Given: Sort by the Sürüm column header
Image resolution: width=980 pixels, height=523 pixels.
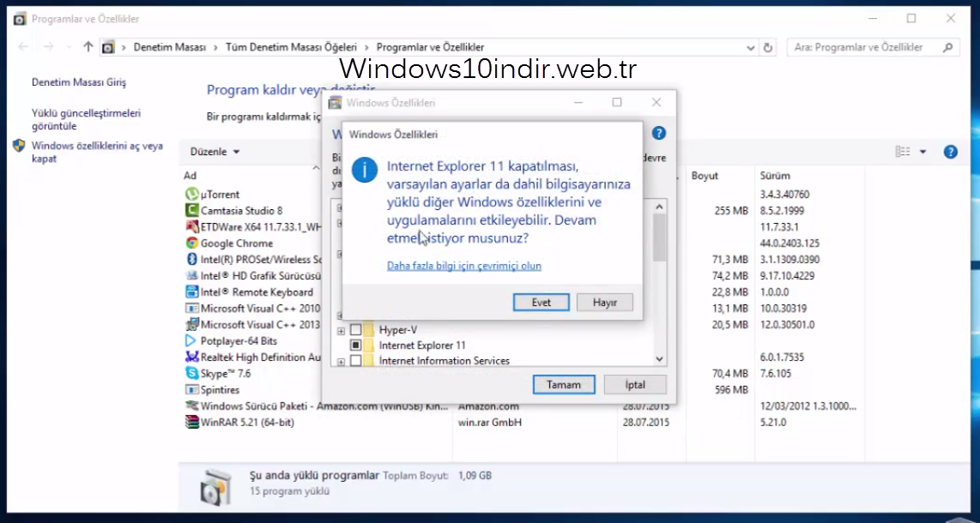Looking at the screenshot, I should pyautogui.click(x=775, y=176).
